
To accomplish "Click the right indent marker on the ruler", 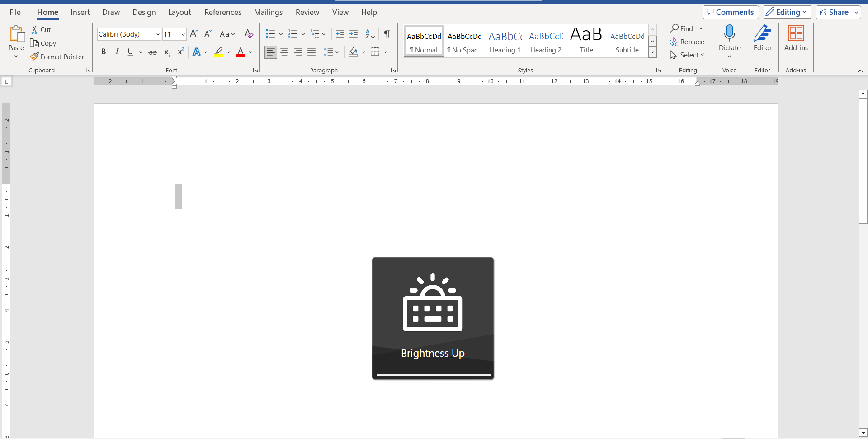I will tap(697, 83).
